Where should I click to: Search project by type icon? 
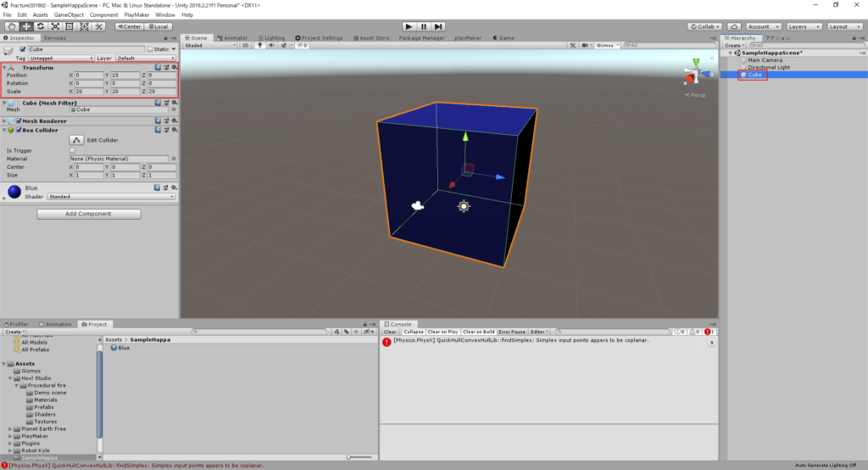point(337,332)
